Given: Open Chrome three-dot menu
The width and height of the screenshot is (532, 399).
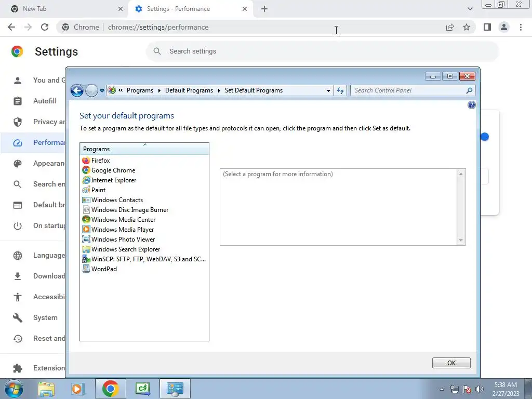Looking at the screenshot, I should 521,27.
